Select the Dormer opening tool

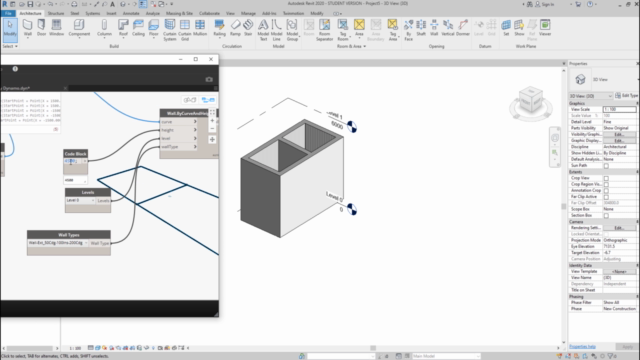[462, 28]
